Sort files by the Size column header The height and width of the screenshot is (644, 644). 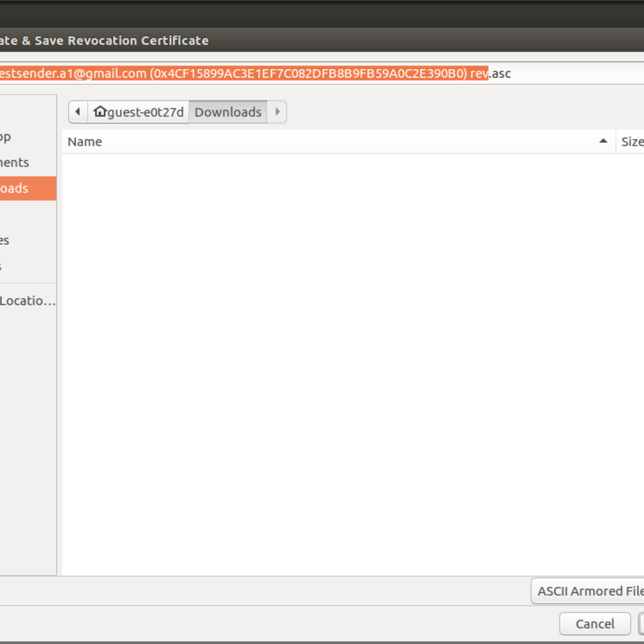click(x=631, y=142)
